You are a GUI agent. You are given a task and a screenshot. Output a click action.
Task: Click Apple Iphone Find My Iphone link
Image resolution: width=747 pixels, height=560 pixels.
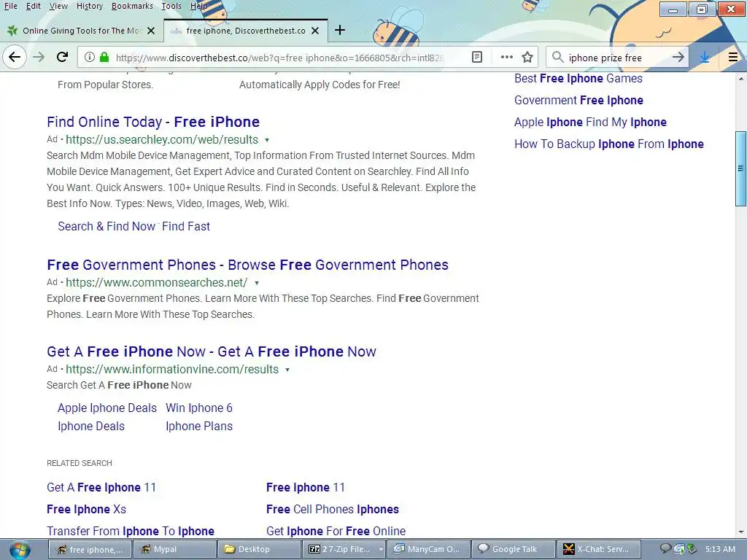point(589,122)
